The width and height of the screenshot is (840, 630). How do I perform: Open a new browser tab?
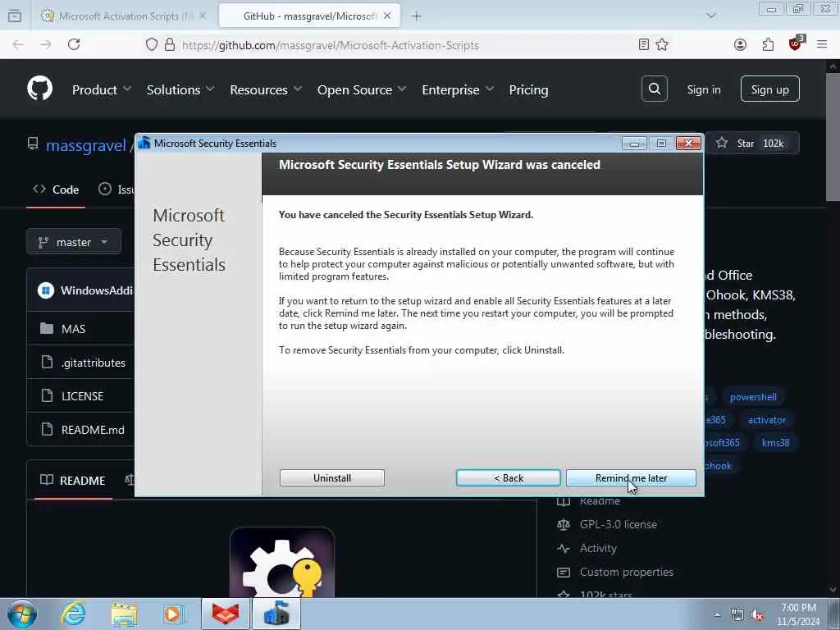click(416, 16)
